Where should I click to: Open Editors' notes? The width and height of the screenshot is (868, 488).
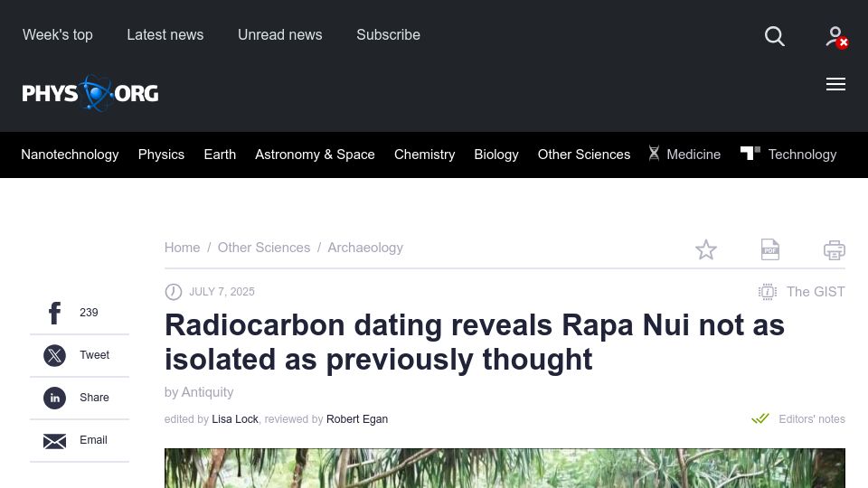click(812, 418)
